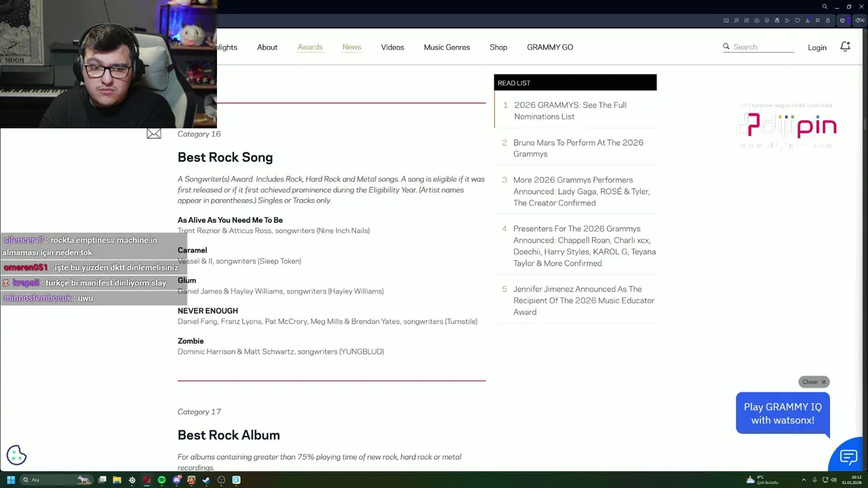The height and width of the screenshot is (488, 868).
Task: Click the notification bell icon
Action: (x=845, y=47)
